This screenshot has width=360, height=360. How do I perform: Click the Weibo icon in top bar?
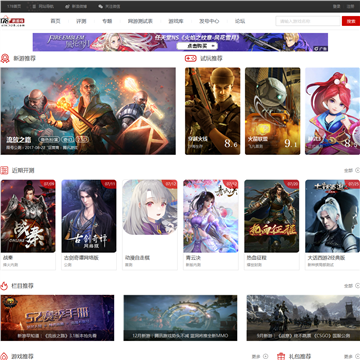(68, 6)
